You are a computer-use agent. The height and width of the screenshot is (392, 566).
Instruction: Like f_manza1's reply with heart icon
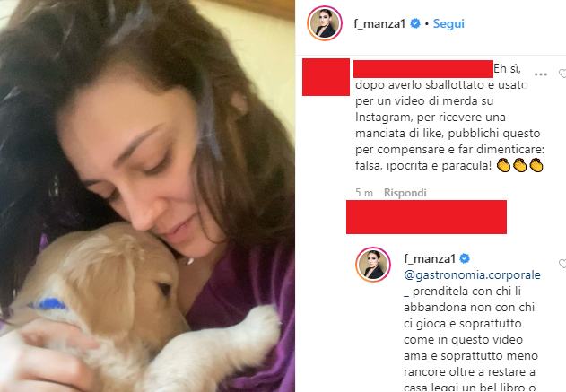[562, 264]
